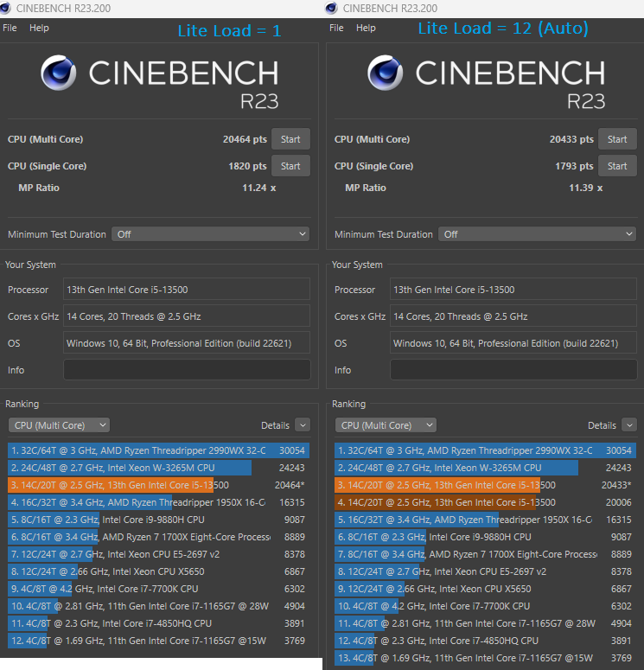Select Core i9-9880H ranking row, left window
644x670 pixels.
[x=158, y=520]
